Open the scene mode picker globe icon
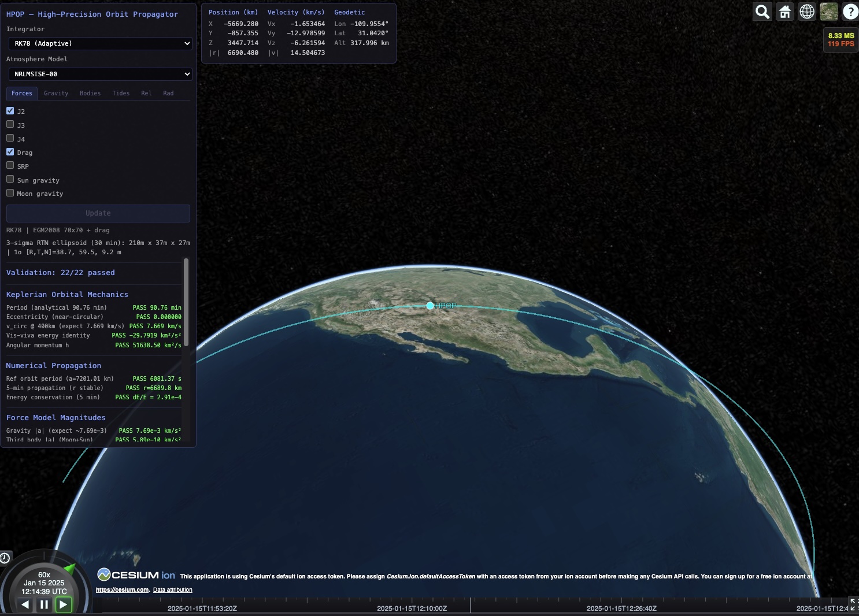The width and height of the screenshot is (859, 616). pyautogui.click(x=806, y=12)
